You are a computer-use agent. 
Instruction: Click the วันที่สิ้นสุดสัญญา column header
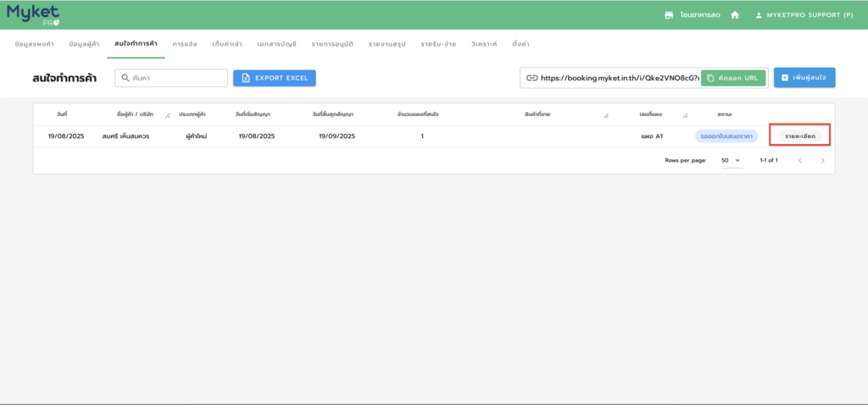(x=332, y=114)
